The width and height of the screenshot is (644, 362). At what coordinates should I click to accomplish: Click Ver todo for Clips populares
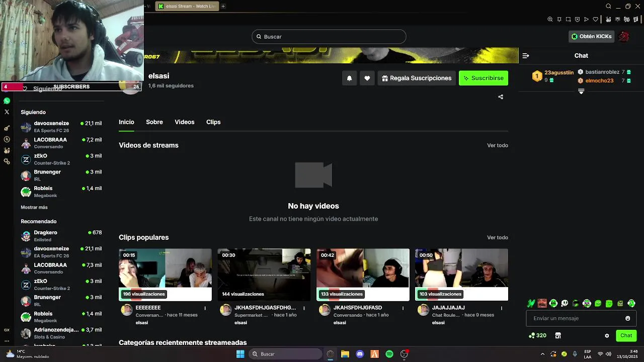[498, 237]
